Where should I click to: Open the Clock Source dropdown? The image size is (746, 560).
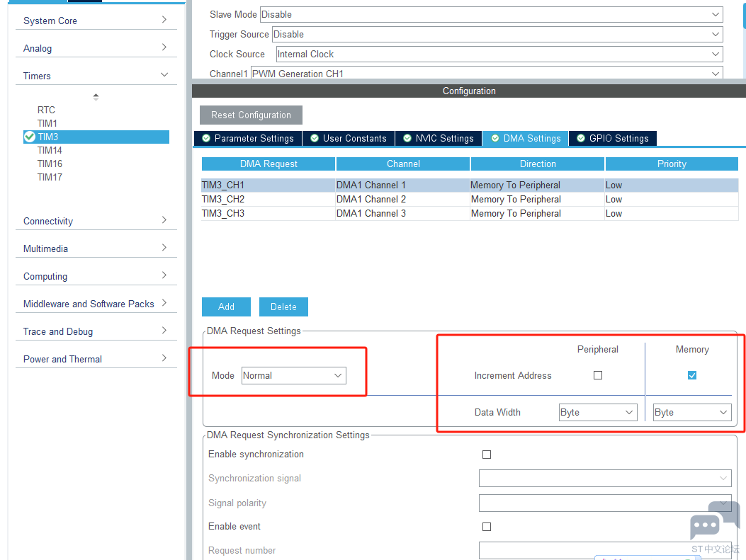499,55
